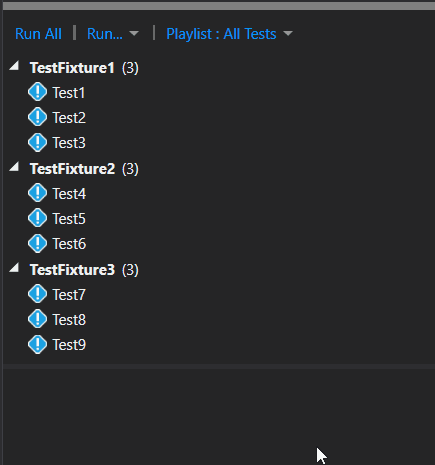Click the not-run status icon beside Test3

point(37,142)
